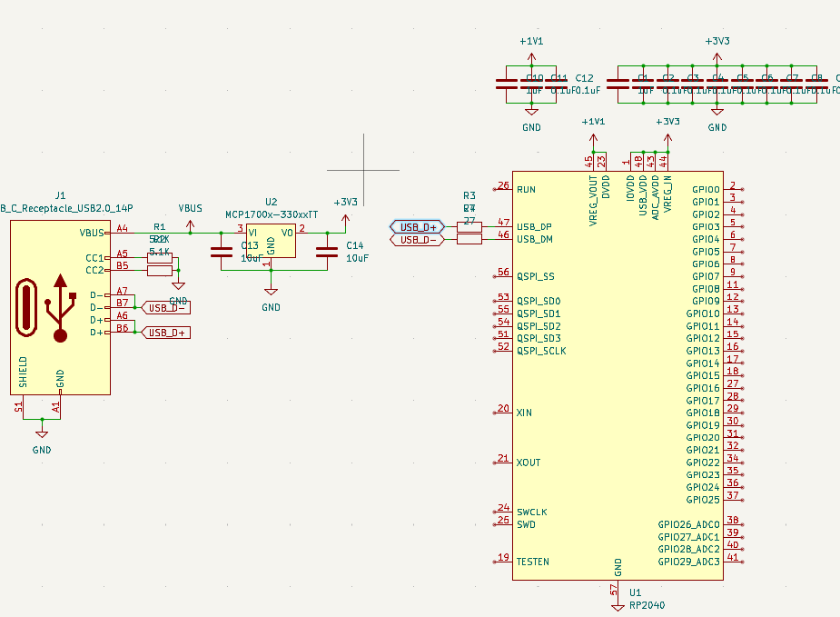Click USB_D- global label near connector J1

coord(167,308)
